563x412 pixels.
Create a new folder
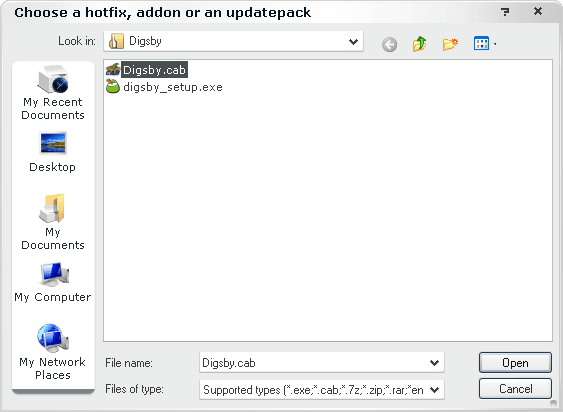[x=450, y=44]
